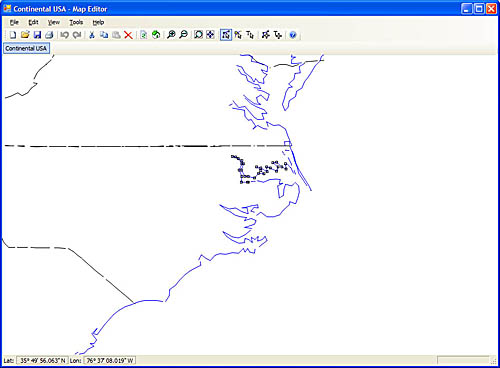Open the Help icon in toolbar
The width and height of the screenshot is (500, 368).
tap(293, 35)
